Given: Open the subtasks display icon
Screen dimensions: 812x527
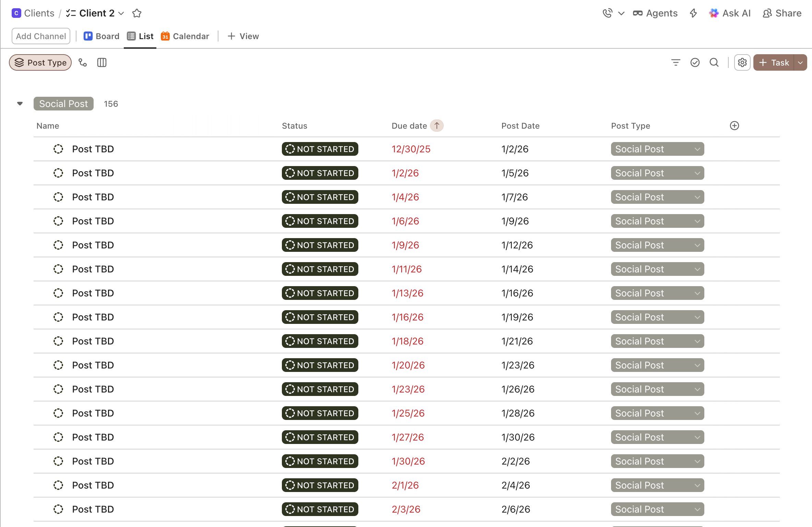Looking at the screenshot, I should click(83, 62).
